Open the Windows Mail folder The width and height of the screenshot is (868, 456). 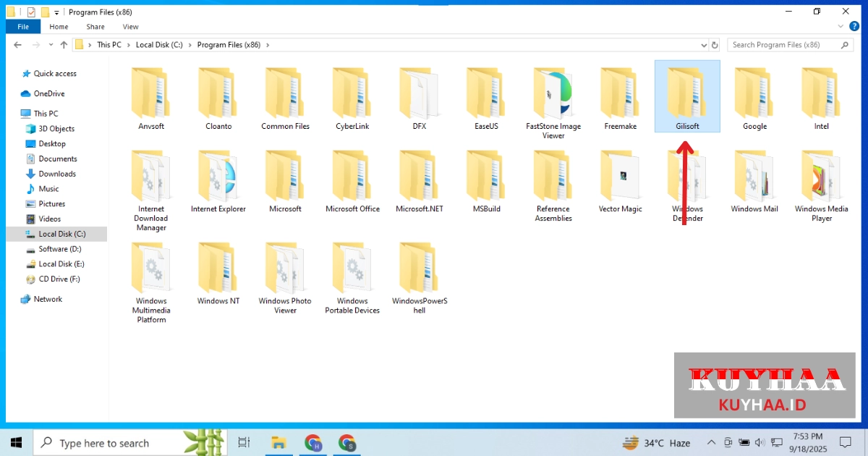pos(754,182)
